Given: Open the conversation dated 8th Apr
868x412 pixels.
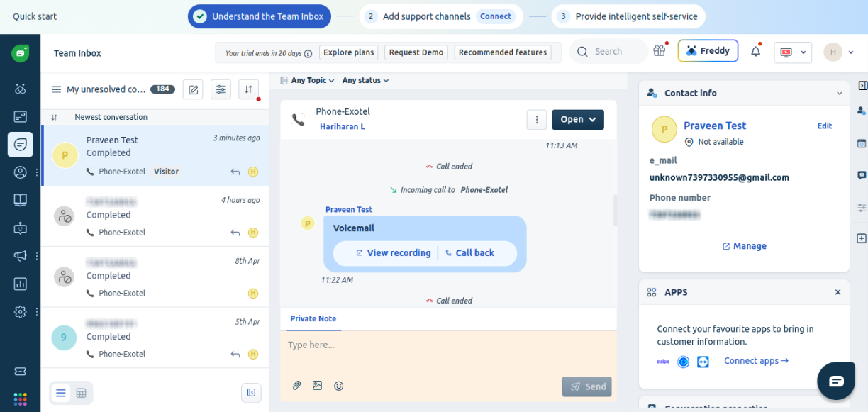Looking at the screenshot, I should click(155, 277).
